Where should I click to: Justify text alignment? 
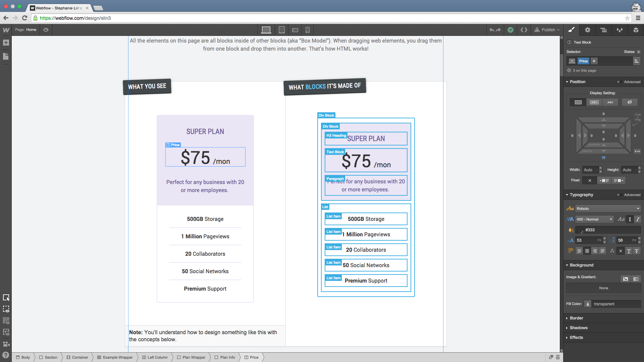(x=602, y=251)
